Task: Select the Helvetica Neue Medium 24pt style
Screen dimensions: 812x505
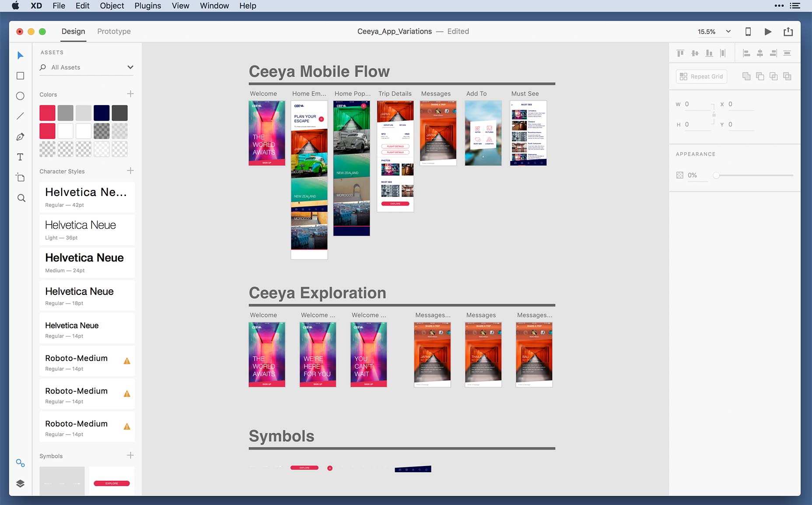Action: click(87, 263)
